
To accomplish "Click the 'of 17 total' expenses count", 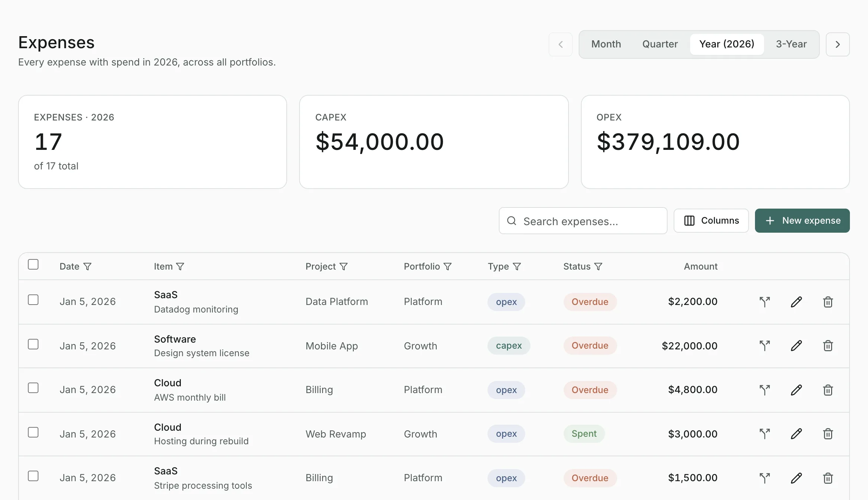I will [56, 166].
